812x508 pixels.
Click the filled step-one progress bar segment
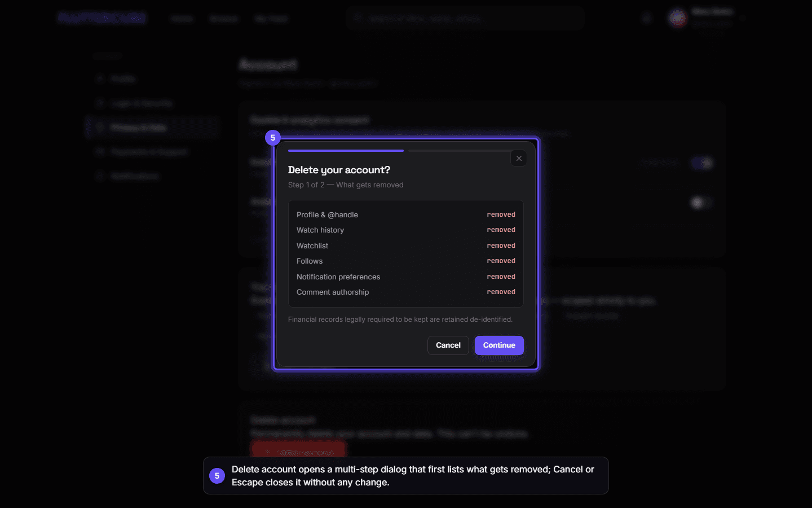(346, 151)
